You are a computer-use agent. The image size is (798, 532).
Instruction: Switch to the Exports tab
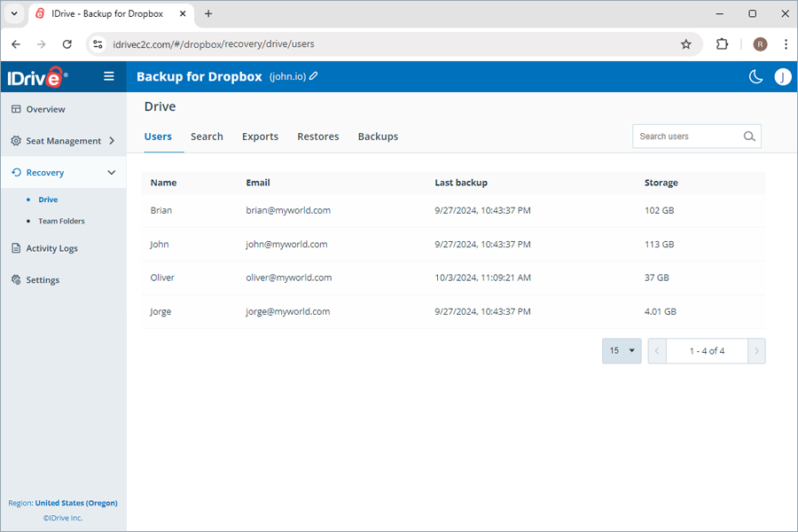point(260,137)
